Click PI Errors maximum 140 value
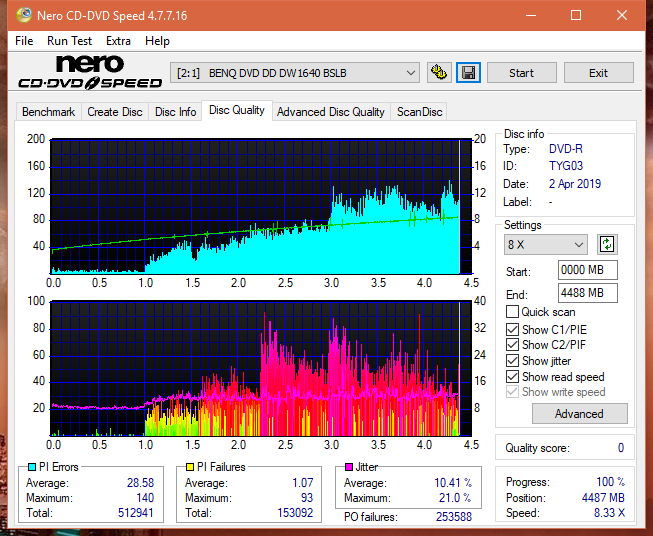 [x=145, y=498]
